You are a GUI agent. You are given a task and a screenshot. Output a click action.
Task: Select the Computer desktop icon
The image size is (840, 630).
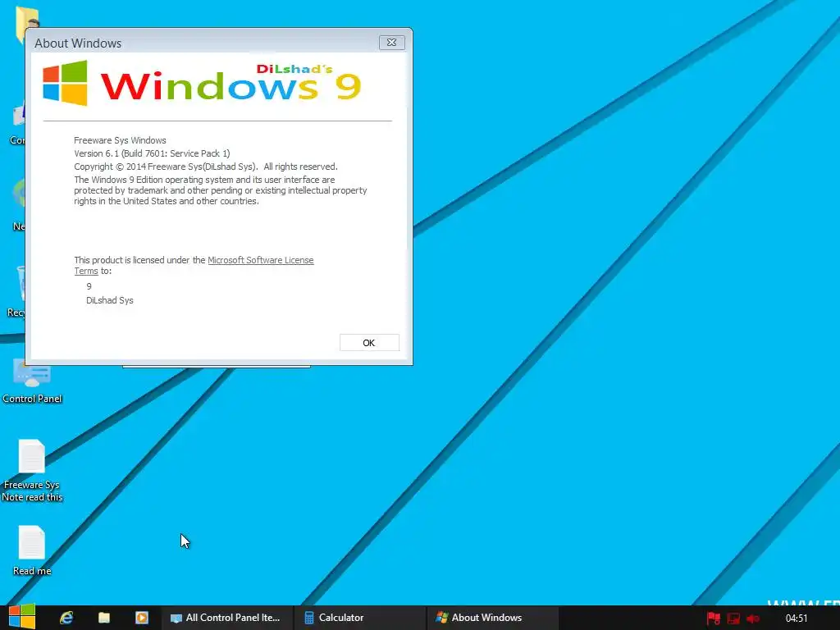coord(17,122)
